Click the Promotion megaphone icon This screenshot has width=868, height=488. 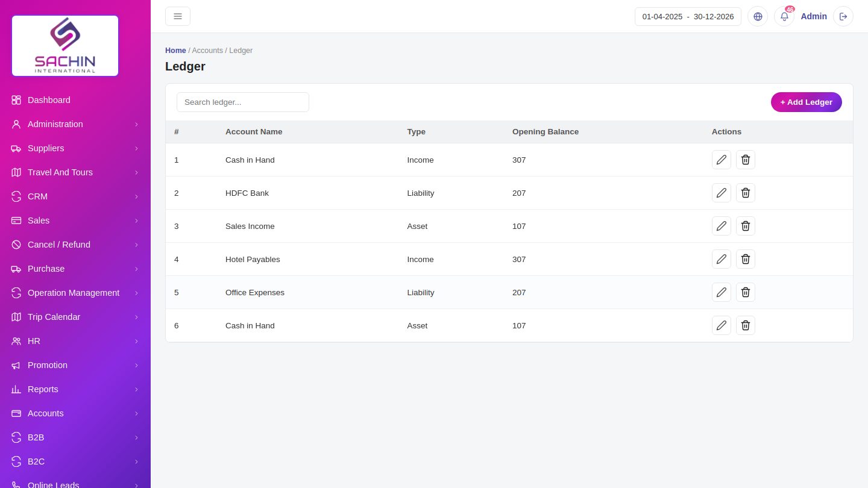point(16,365)
